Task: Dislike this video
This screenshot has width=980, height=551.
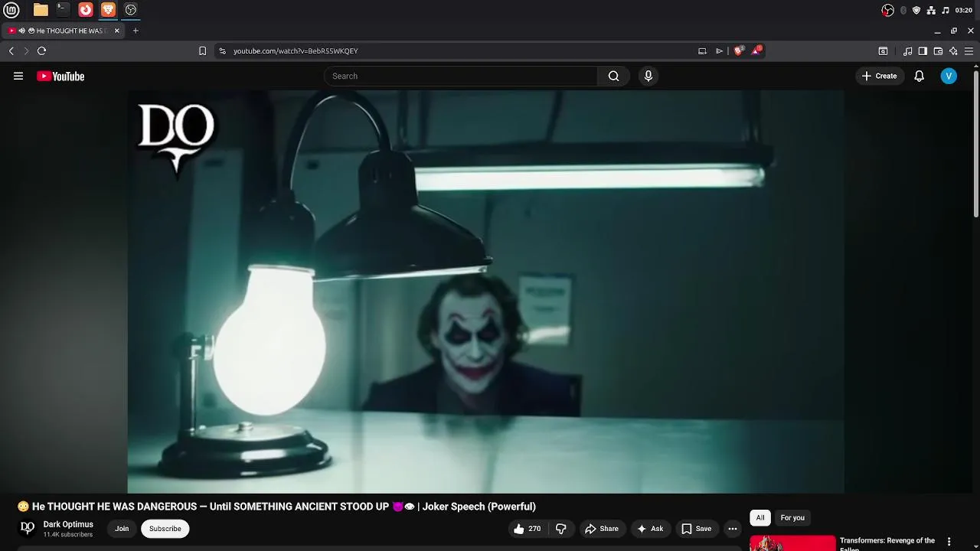Action: click(561, 529)
